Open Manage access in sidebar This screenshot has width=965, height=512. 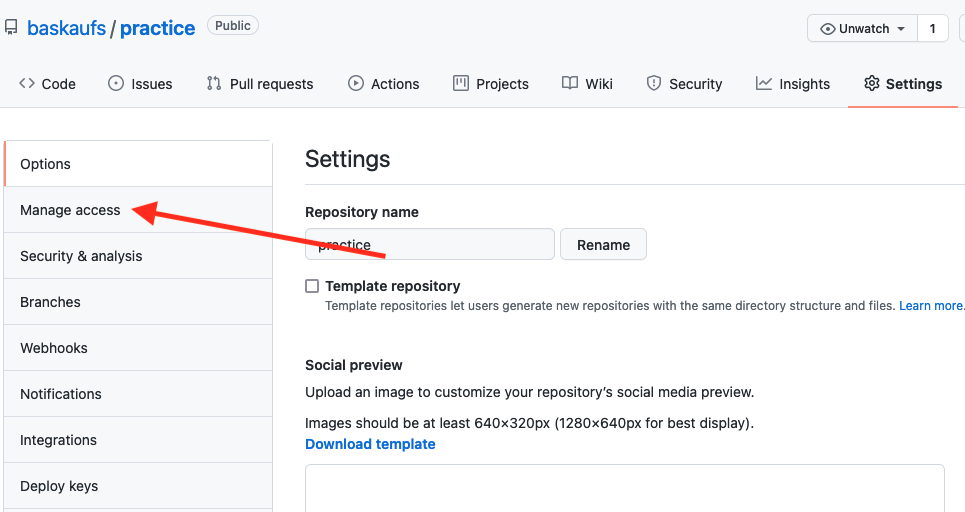[138, 210]
